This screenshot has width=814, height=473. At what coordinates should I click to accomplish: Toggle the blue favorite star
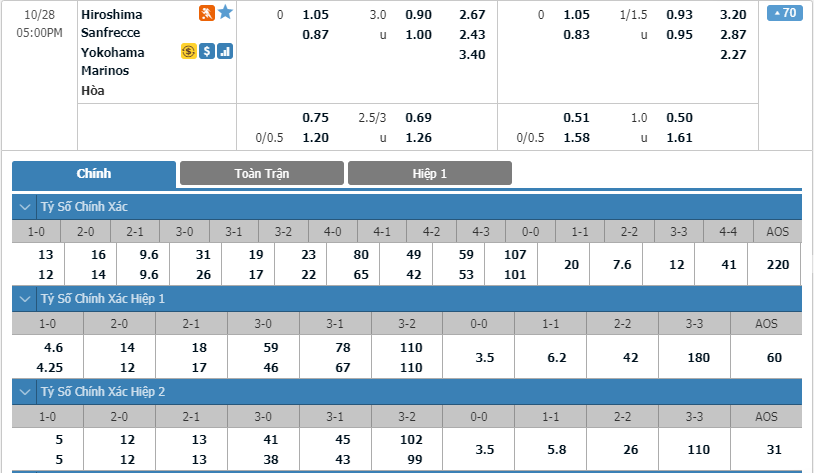225,12
